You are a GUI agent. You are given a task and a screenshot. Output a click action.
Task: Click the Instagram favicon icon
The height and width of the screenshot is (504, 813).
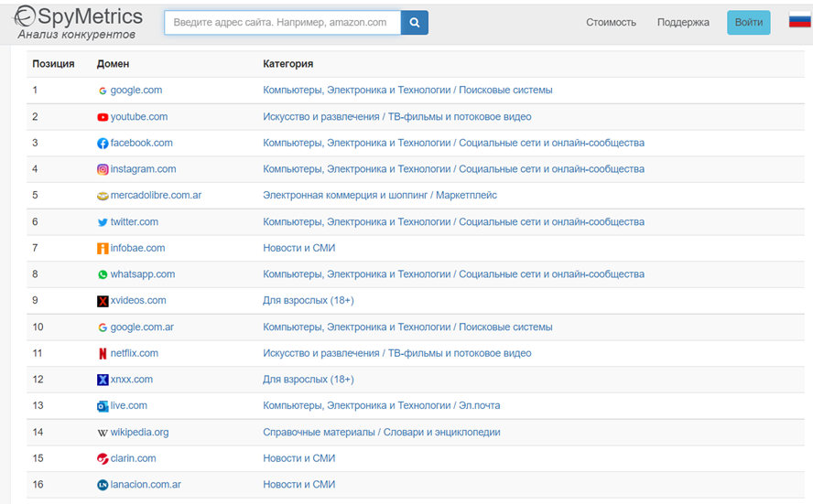[103, 169]
